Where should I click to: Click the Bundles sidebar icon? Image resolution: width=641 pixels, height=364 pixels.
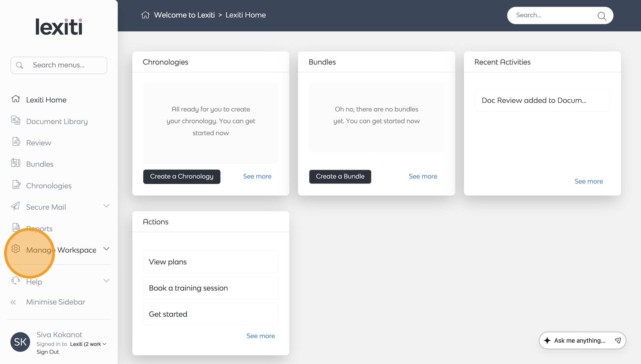coord(15,163)
